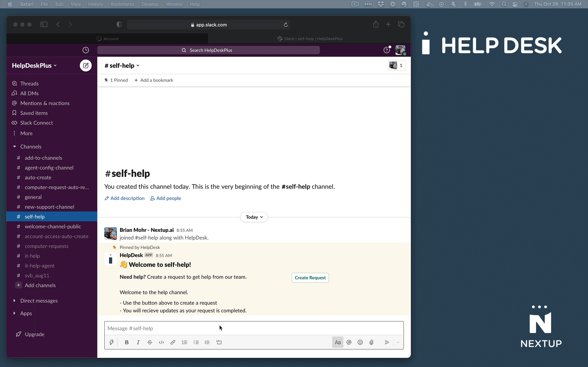This screenshot has height=367, width=588.
Task: Focus the Search HelpDeskPlus field
Action: click(x=209, y=50)
